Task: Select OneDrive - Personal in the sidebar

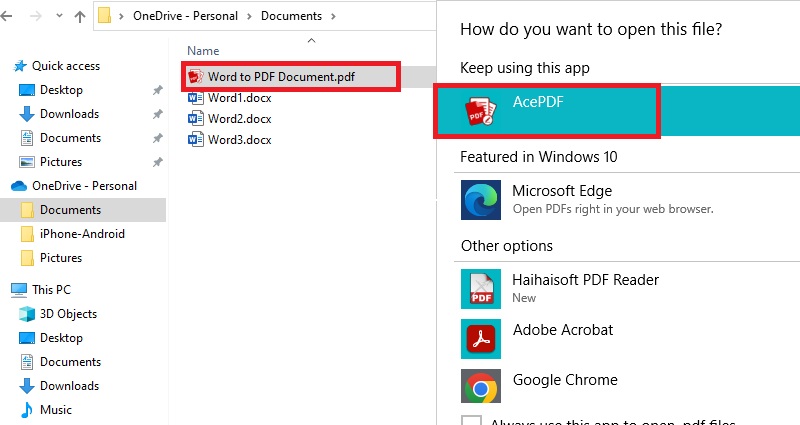Action: [x=84, y=186]
